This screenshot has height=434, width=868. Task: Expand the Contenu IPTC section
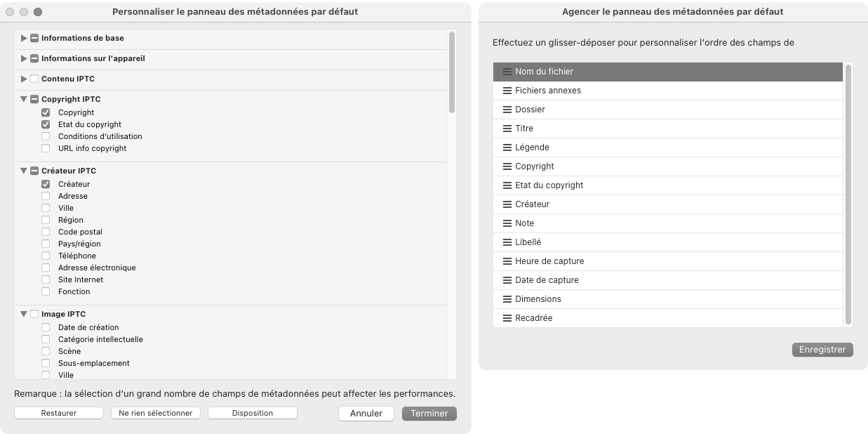(24, 79)
